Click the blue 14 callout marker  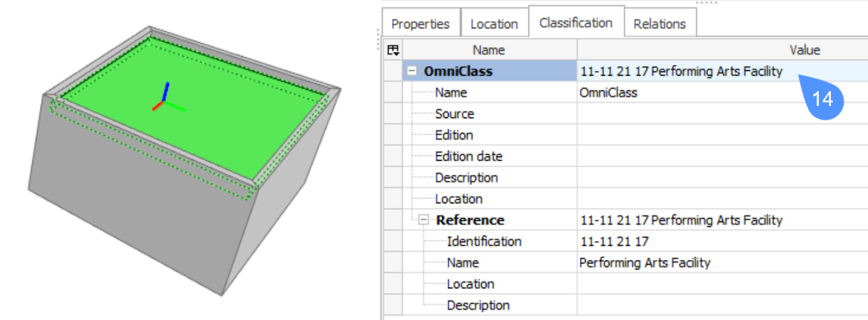(823, 99)
